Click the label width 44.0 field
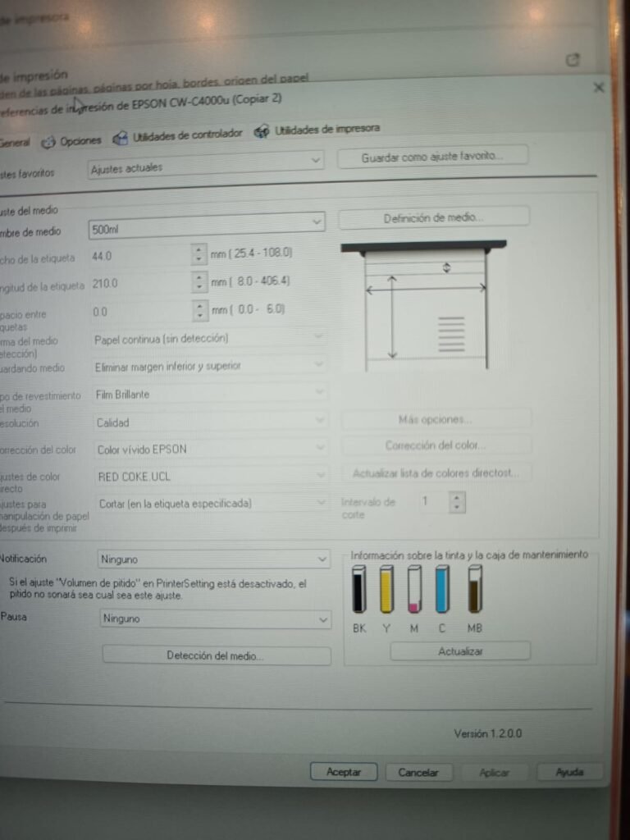This screenshot has height=840, width=630. point(139,255)
